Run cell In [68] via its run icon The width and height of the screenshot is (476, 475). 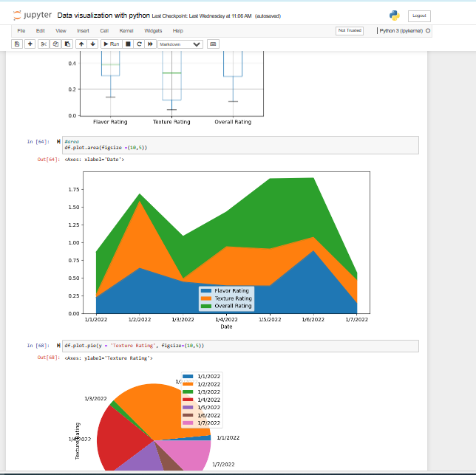58,345
